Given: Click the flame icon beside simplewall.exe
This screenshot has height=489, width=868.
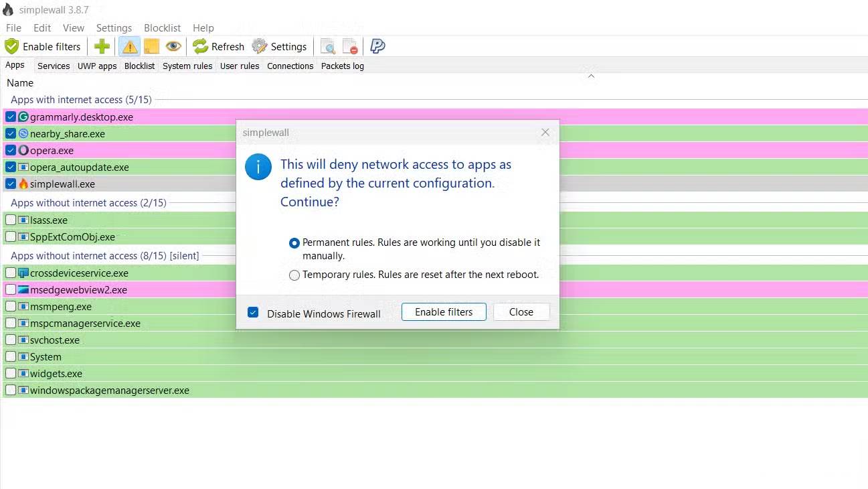Looking at the screenshot, I should 23,184.
